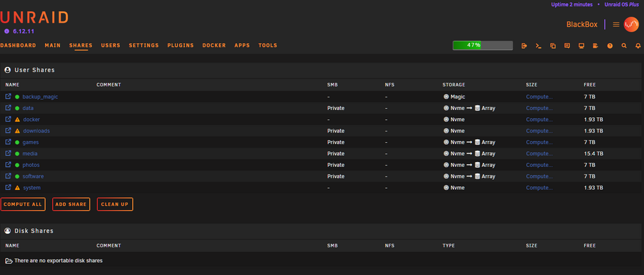This screenshot has width=644, height=275.
Task: Click the warning triangle on downloads row
Action: [x=17, y=131]
